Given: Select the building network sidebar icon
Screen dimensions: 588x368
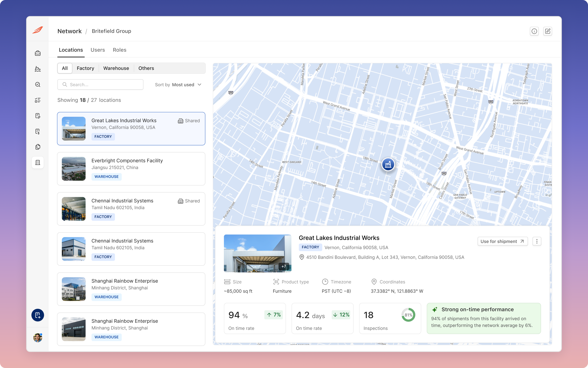Looking at the screenshot, I should coord(38,162).
